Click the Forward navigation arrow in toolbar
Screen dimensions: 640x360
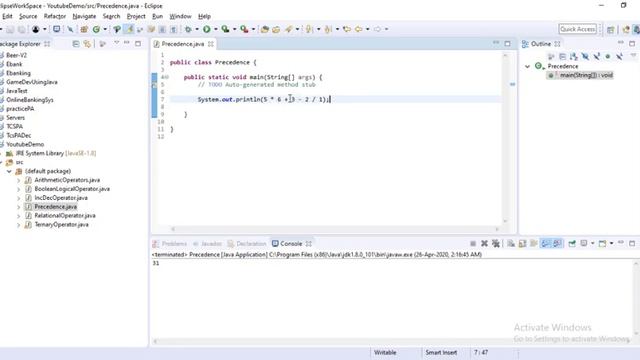[x=377, y=29]
